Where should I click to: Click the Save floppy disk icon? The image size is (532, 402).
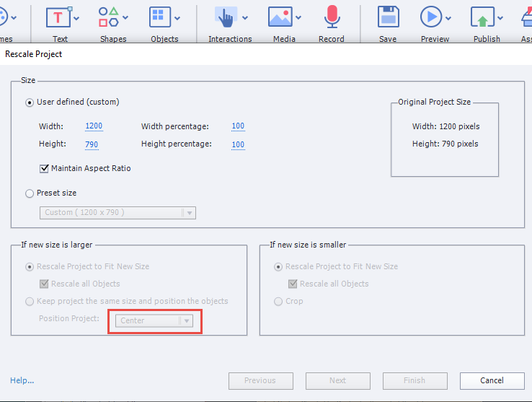[x=388, y=17]
